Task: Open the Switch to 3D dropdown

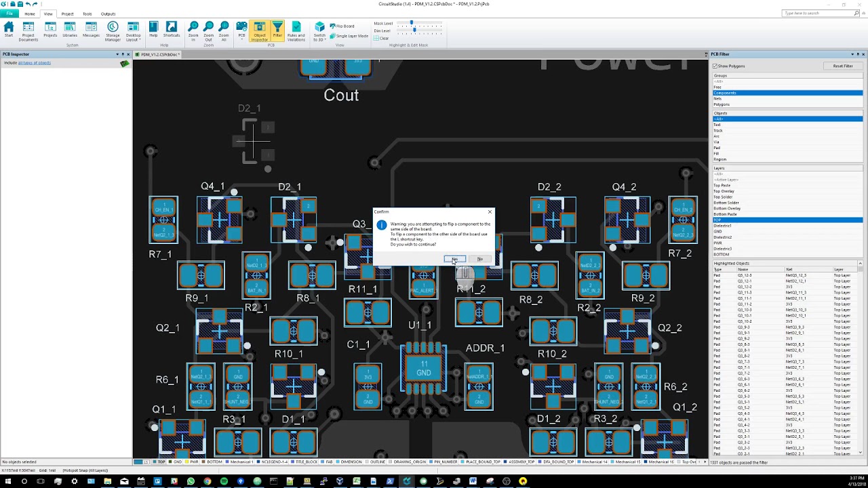Action: tap(319, 31)
